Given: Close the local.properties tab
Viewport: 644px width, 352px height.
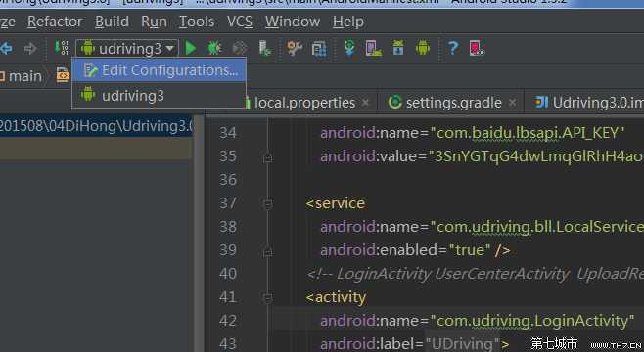Looking at the screenshot, I should point(365,103).
